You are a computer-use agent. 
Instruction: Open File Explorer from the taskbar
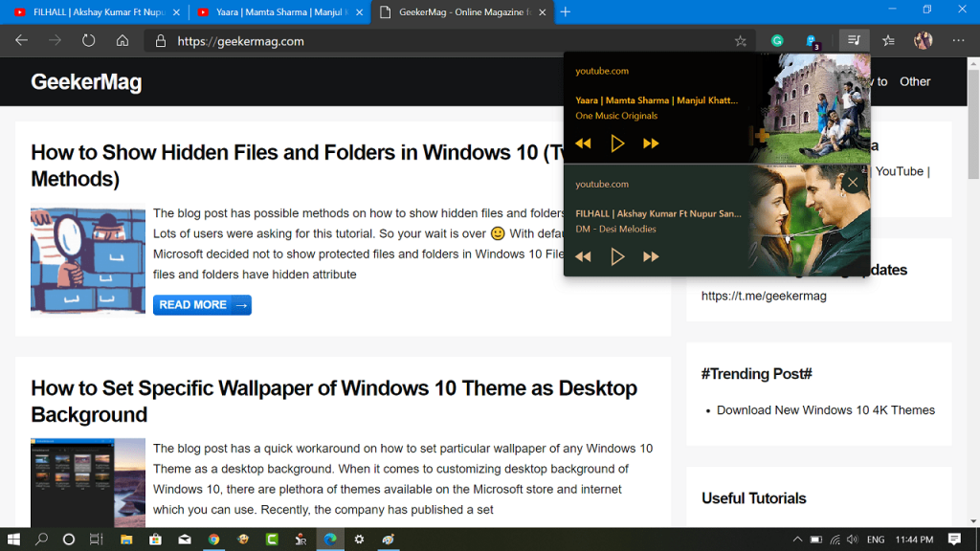[126, 540]
